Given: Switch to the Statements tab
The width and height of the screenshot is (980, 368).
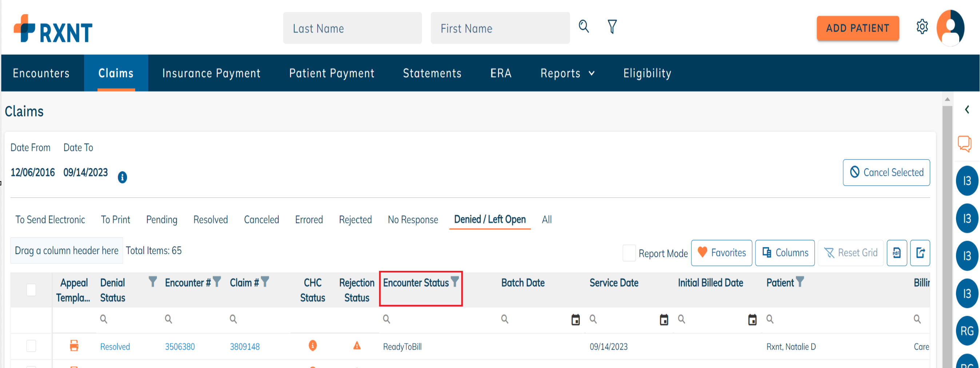Looking at the screenshot, I should 432,73.
